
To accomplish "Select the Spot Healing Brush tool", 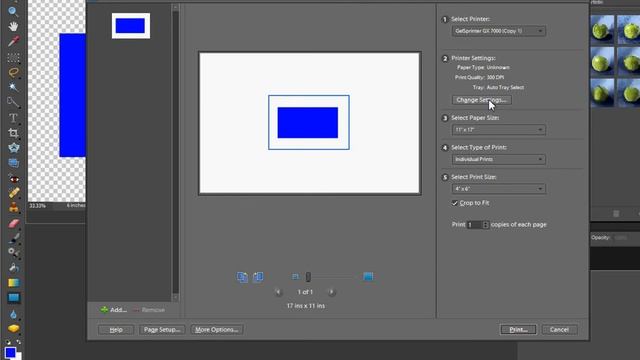I will [13, 193].
